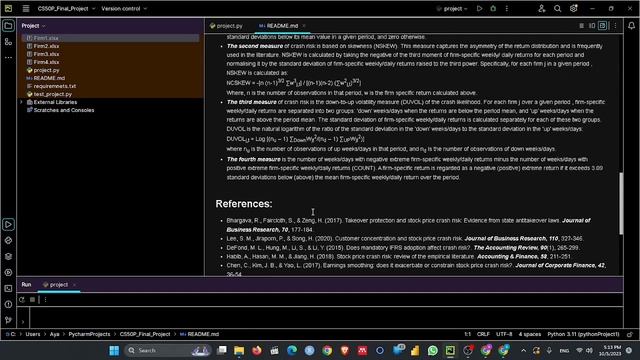Open README.md in project tree
Image resolution: width=640 pixels, height=360 pixels.
[49, 78]
